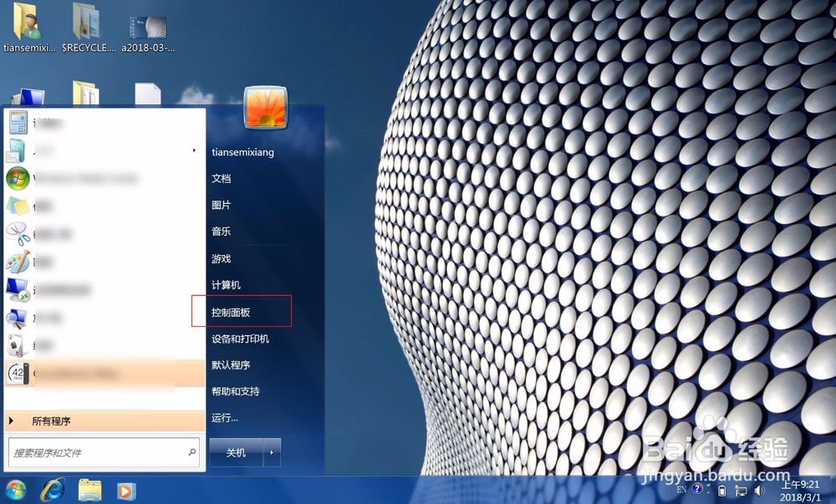Viewport: 836px width, 504px height.
Task: Open 游戏 from the Start menu
Action: point(221,259)
